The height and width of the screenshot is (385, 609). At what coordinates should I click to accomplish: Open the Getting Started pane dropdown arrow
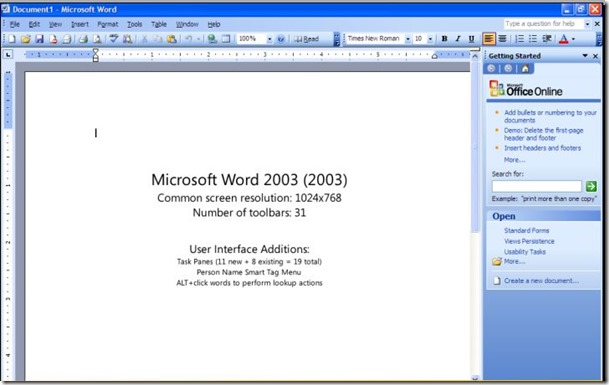tap(585, 56)
